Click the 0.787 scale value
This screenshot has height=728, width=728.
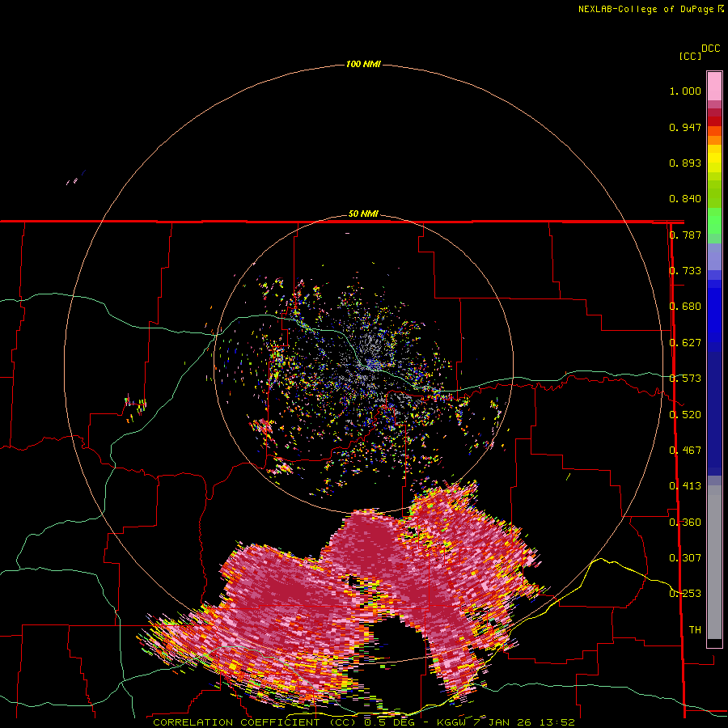pos(685,235)
